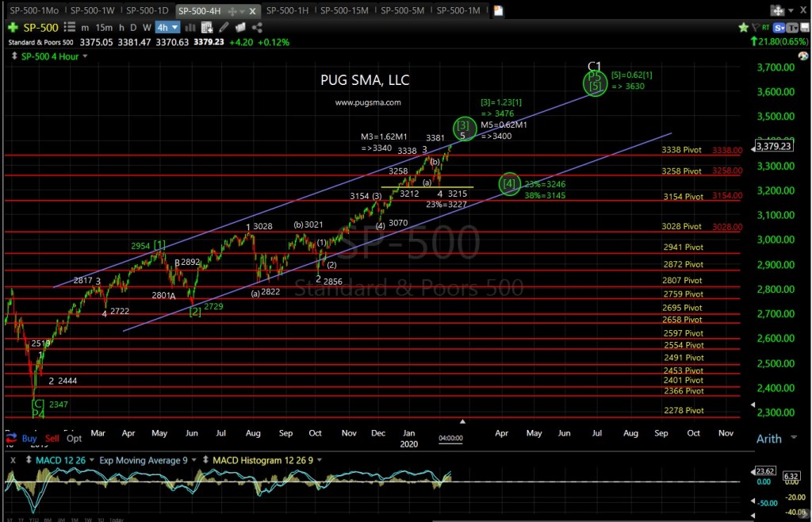Select the h hourly interval
Screen dimensions: 812x522
pos(121,28)
